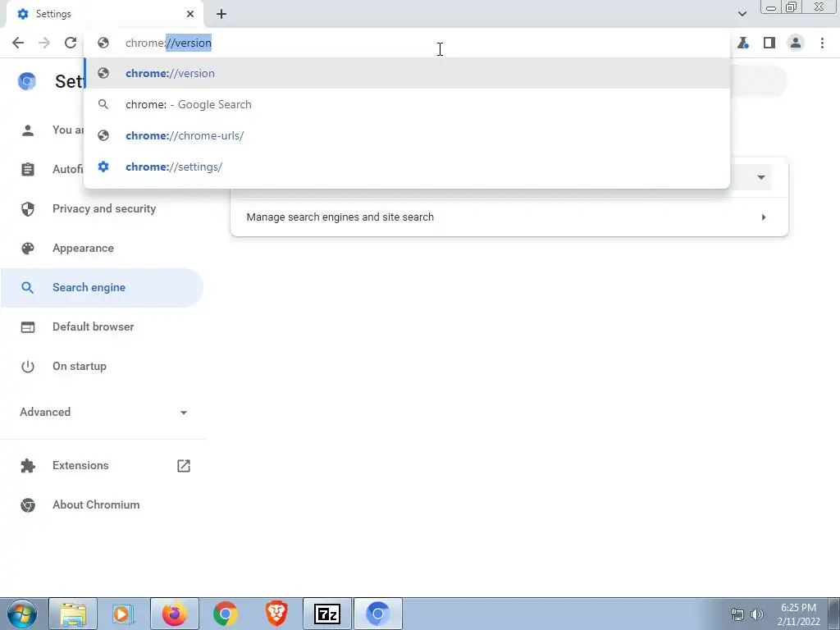
Task: Open the Appearance section
Action: 83,248
